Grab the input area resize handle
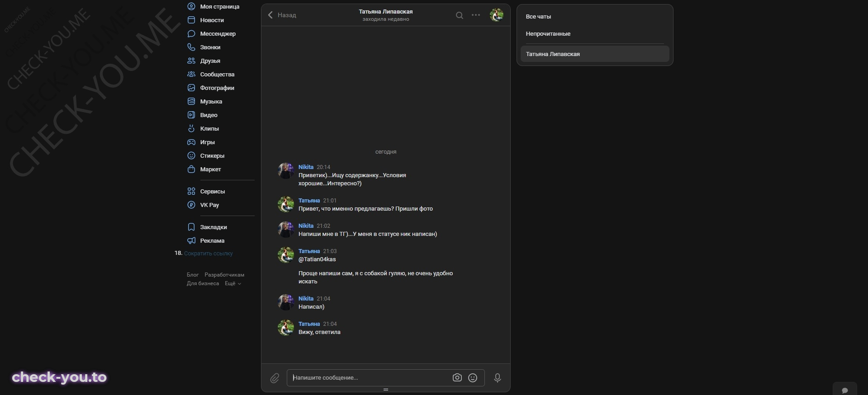The width and height of the screenshot is (868, 395). coord(386,389)
